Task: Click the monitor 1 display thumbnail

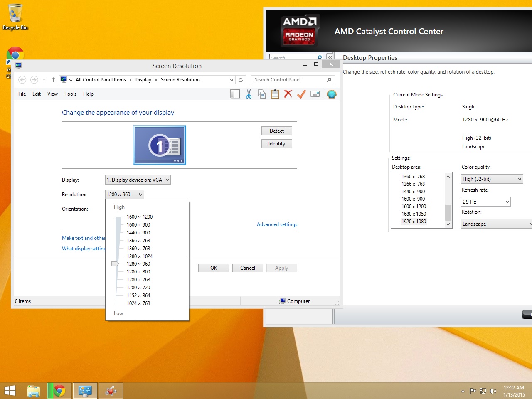Action: (x=160, y=145)
